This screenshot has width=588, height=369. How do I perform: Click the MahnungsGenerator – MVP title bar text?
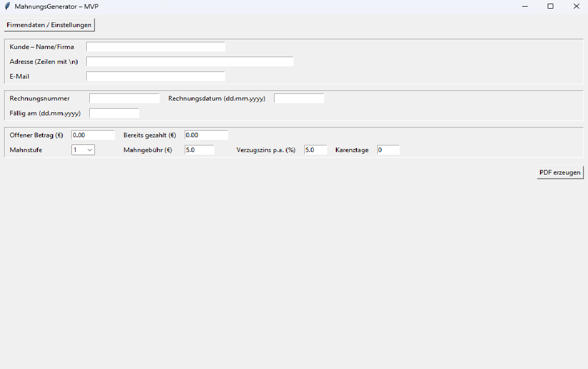(x=56, y=6)
